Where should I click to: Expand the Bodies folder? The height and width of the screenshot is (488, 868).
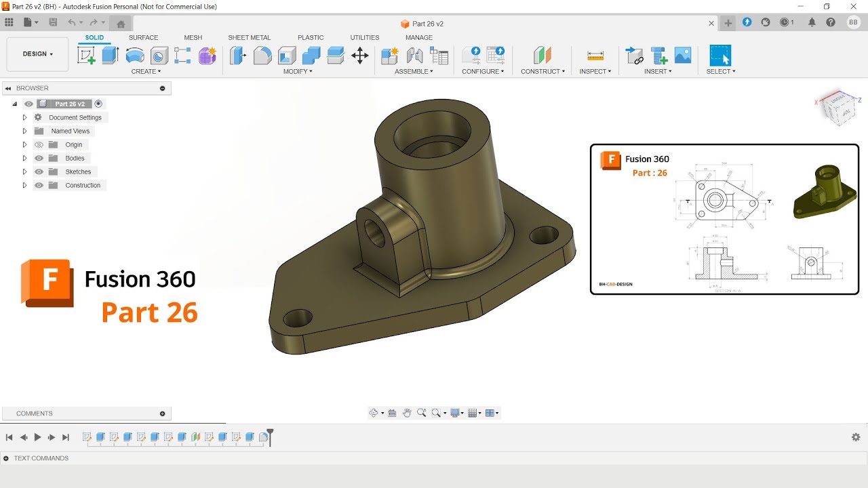25,158
